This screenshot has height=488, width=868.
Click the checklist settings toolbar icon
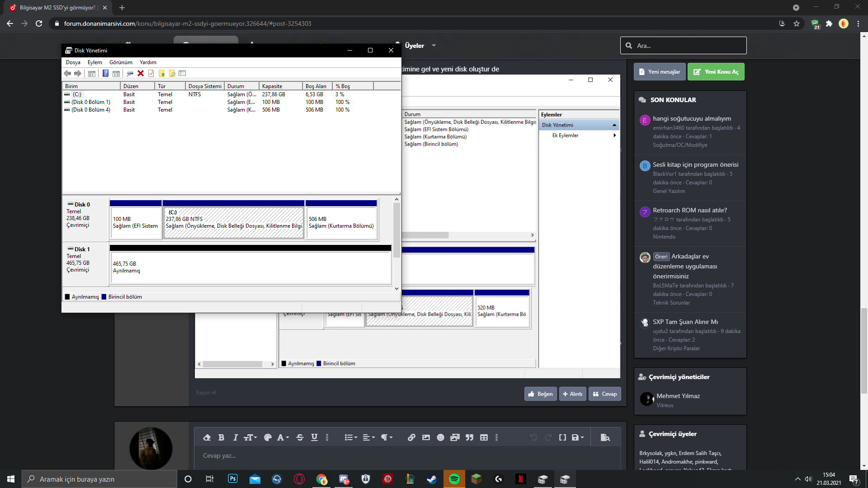pos(182,73)
